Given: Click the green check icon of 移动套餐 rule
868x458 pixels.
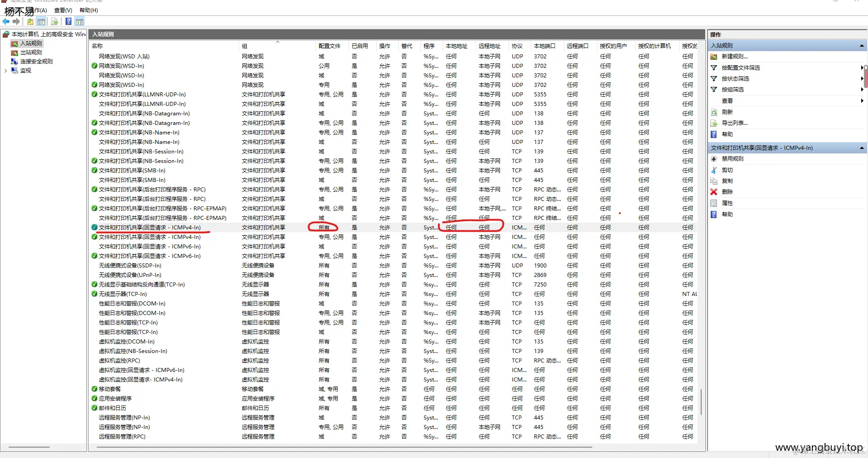Looking at the screenshot, I should tap(94, 389).
